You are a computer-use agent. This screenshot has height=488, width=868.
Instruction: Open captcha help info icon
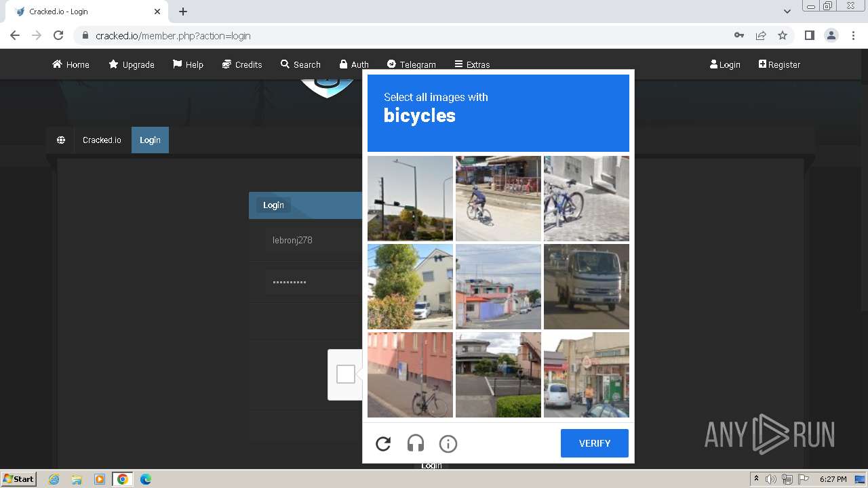click(448, 444)
